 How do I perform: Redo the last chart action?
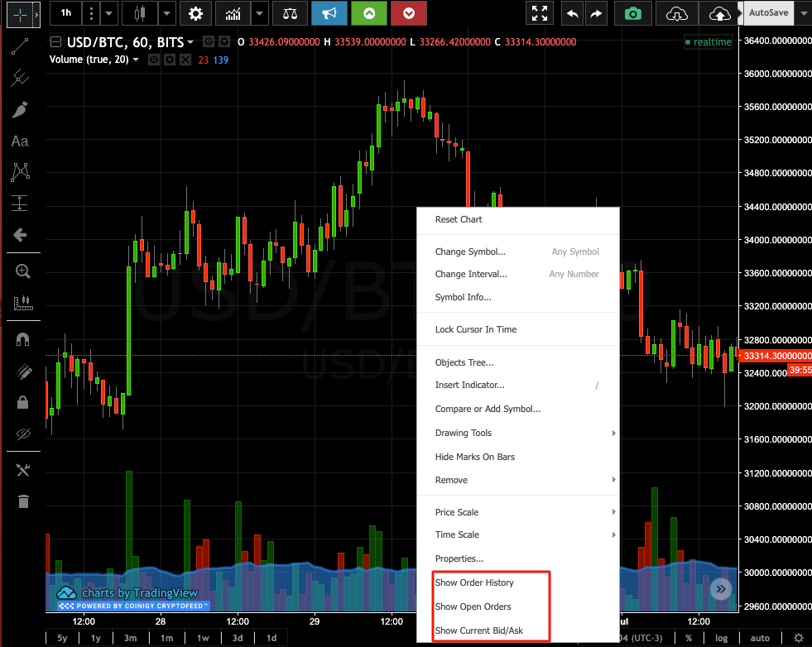click(x=596, y=13)
